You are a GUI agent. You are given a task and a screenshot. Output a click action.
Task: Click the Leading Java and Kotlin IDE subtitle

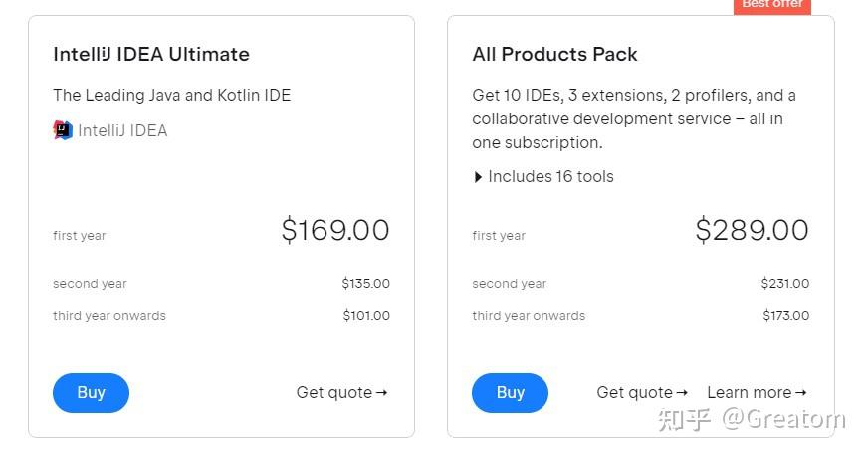click(x=171, y=96)
